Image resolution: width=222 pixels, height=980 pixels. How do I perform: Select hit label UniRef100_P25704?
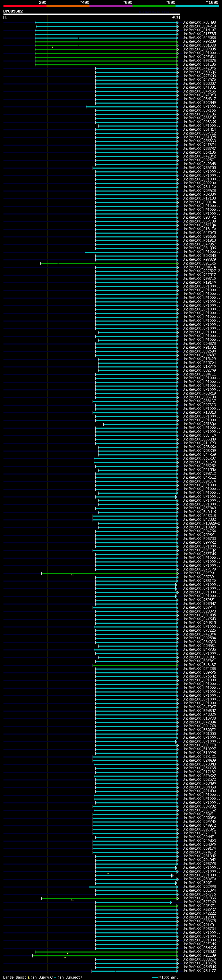(199, 363)
